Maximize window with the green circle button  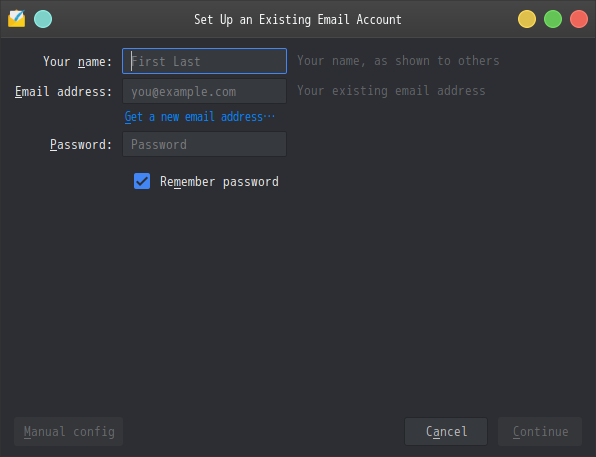pyautogui.click(x=553, y=19)
